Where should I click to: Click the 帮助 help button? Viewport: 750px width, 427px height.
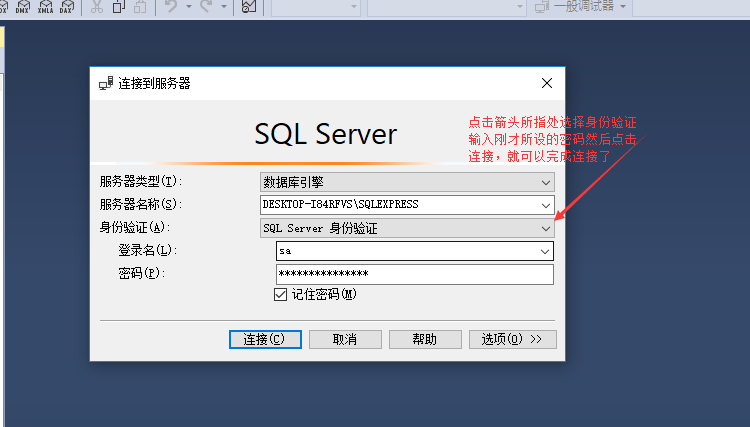(425, 339)
